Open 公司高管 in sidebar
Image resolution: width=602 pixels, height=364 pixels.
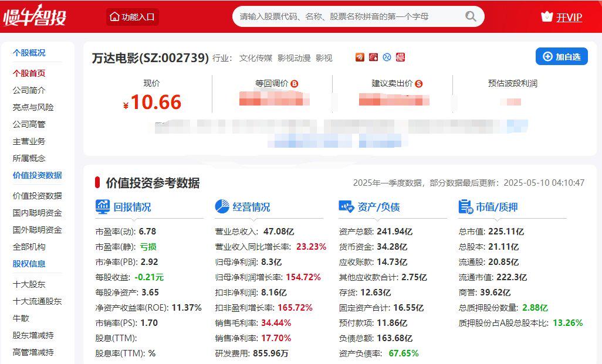tap(29, 124)
